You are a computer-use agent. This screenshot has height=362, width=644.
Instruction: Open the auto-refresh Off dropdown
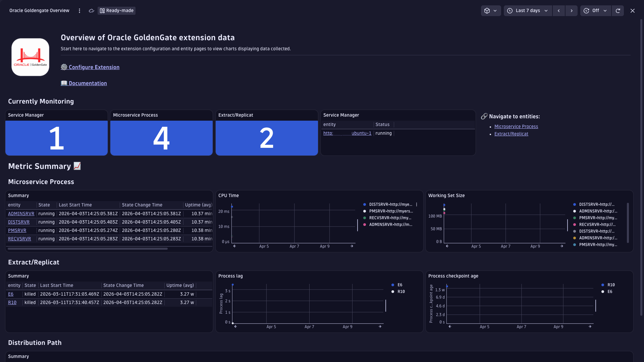point(596,11)
